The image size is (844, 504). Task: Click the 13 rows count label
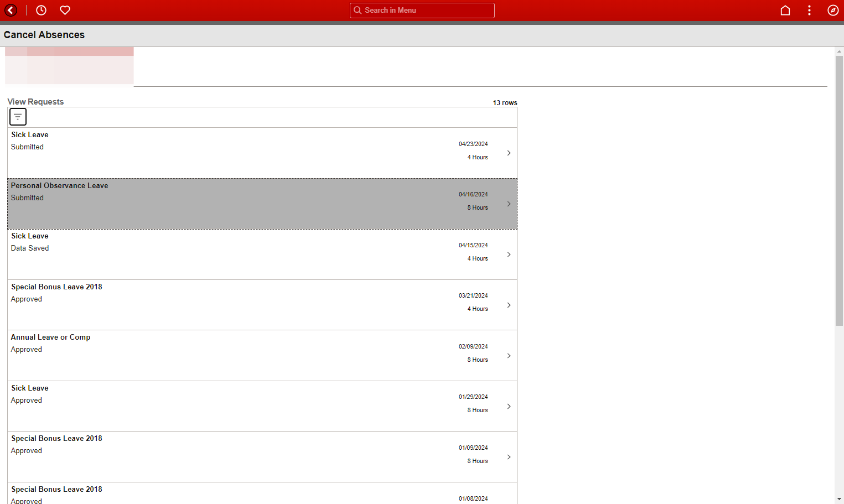coord(505,102)
